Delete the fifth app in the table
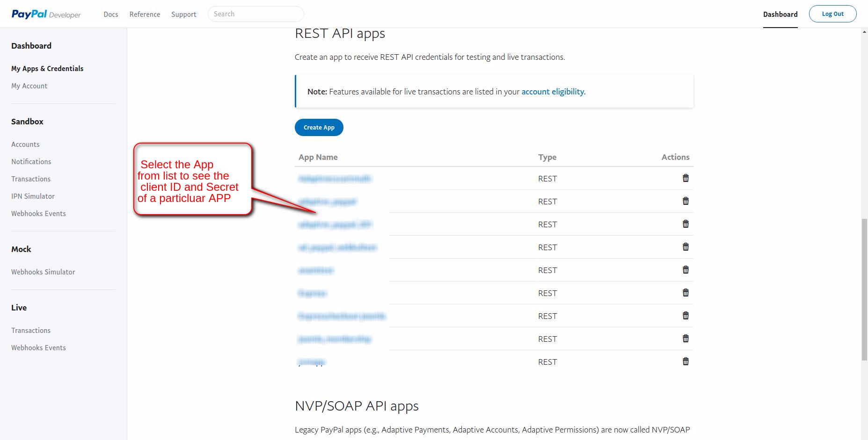The width and height of the screenshot is (868, 440). pyautogui.click(x=686, y=270)
